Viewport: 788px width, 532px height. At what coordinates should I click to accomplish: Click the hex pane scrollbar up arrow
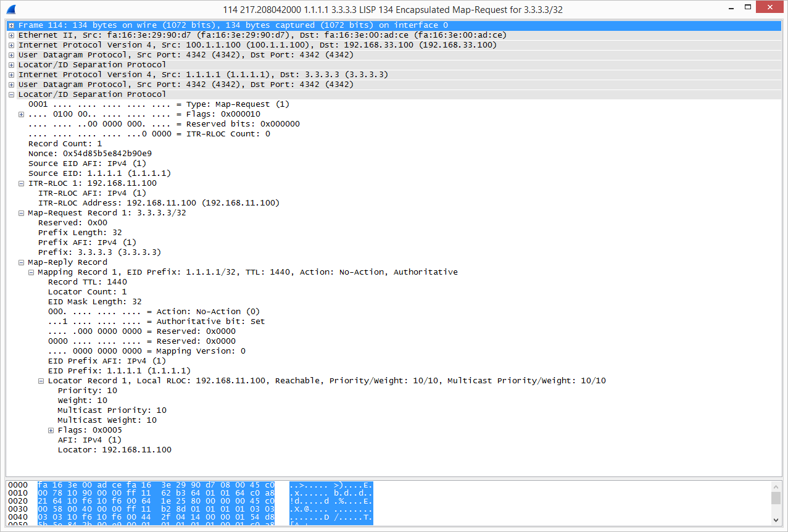pos(776,486)
